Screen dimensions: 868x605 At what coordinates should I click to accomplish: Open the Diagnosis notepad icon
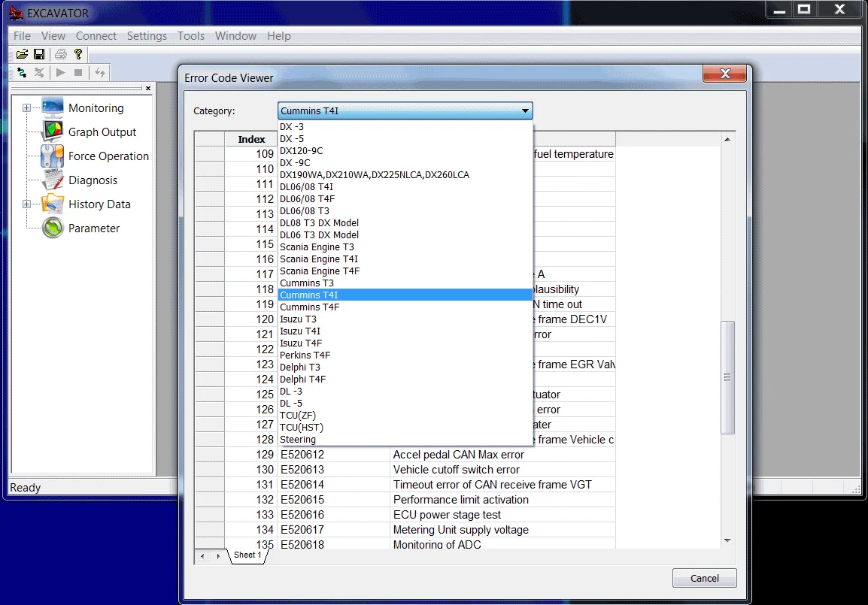coord(53,180)
